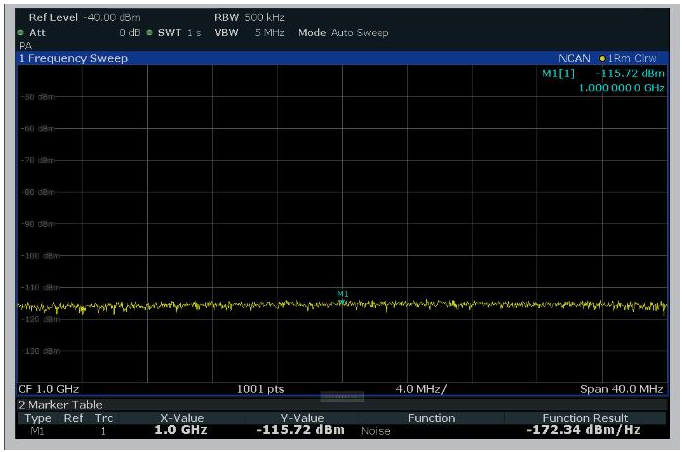Select the 2 Marker Table title bar
682x452 pixels.
click(61, 404)
